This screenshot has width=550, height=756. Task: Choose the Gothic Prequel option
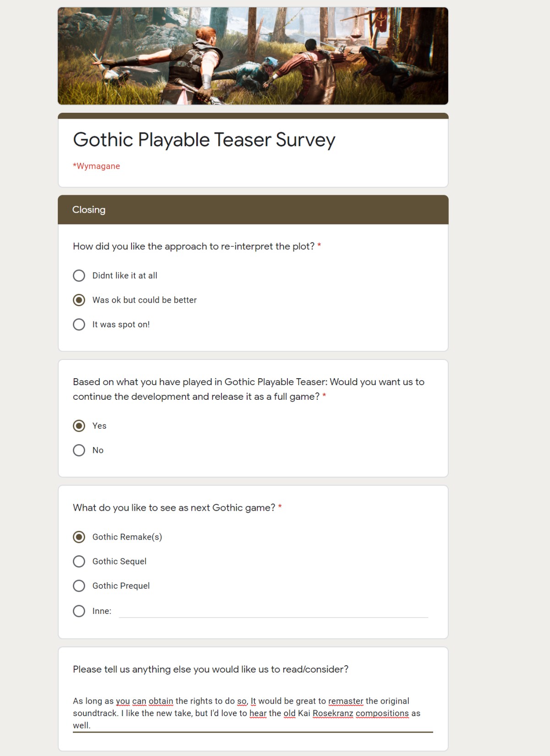[x=79, y=586]
